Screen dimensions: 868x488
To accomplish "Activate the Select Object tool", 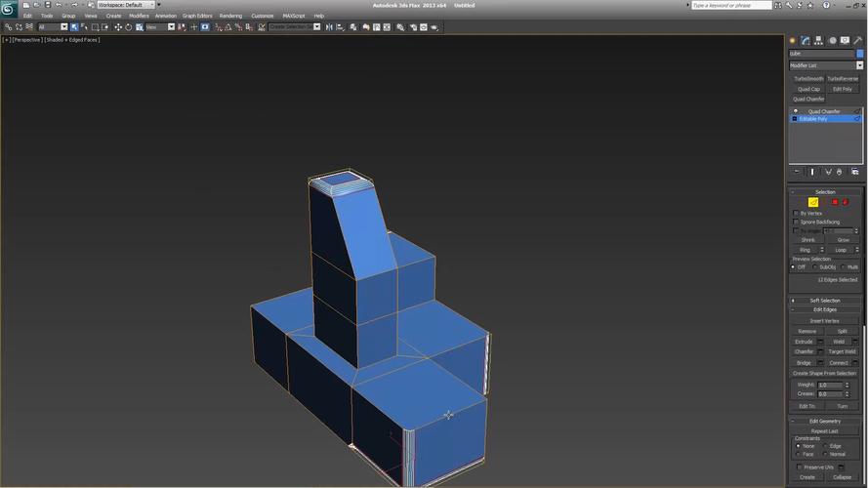I will [74, 27].
